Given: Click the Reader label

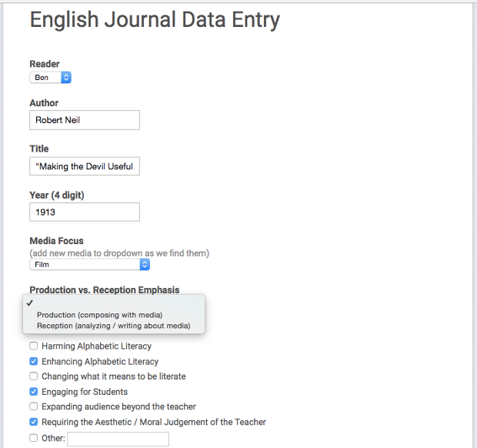Looking at the screenshot, I should click(x=45, y=64).
